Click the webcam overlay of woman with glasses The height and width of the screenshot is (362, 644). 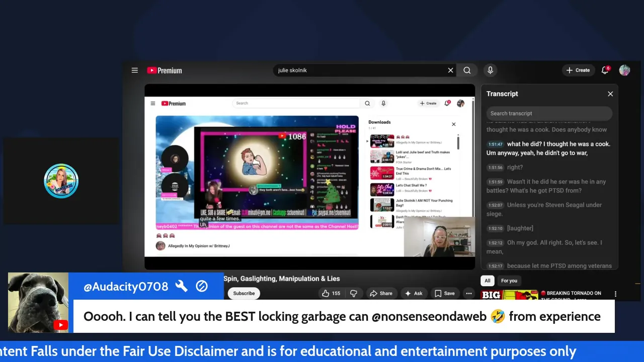[439, 237]
